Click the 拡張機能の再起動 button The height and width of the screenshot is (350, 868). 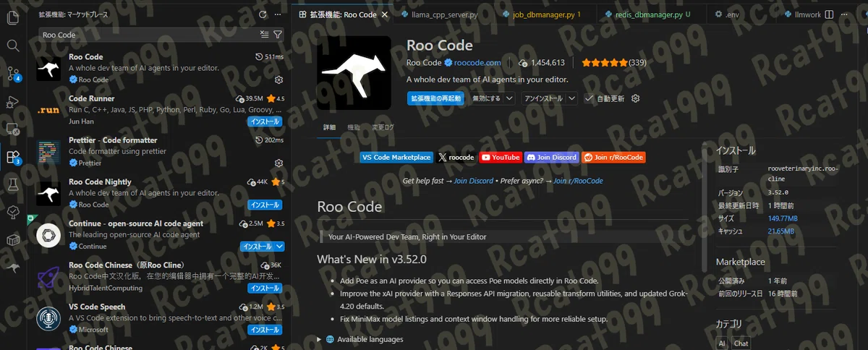click(435, 98)
